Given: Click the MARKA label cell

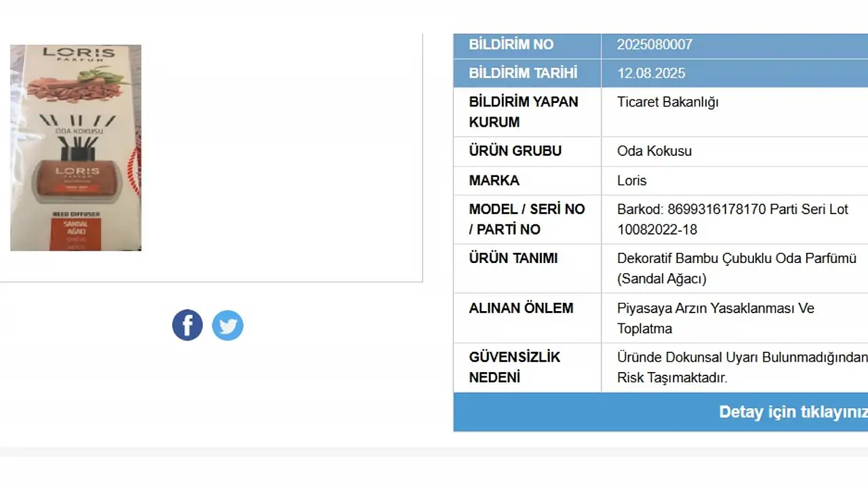Looking at the screenshot, I should tap(494, 181).
